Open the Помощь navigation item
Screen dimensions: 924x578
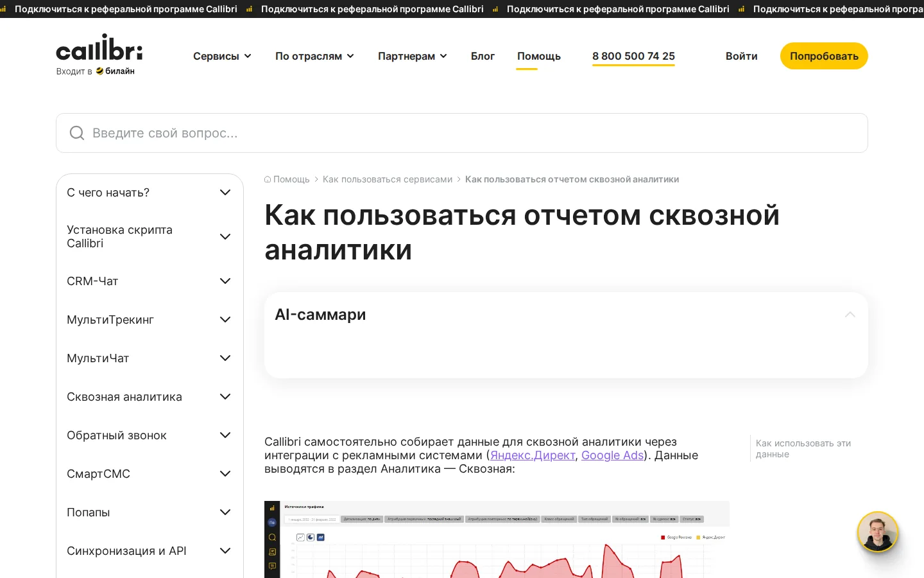click(x=539, y=57)
